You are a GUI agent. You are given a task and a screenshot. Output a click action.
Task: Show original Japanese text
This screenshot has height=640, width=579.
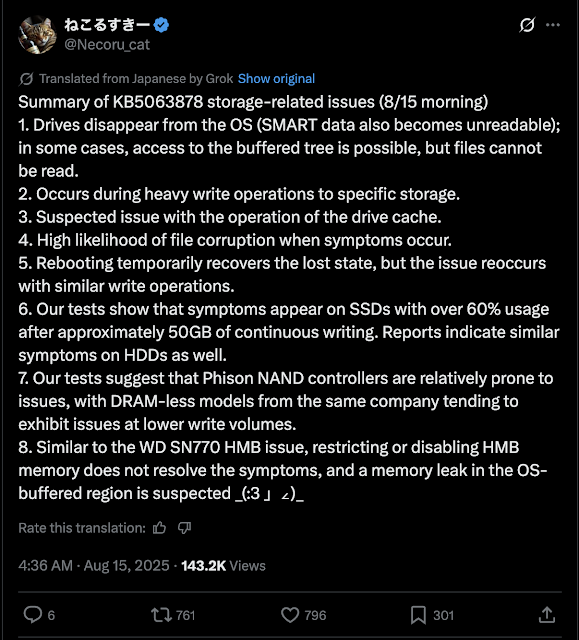coord(276,78)
